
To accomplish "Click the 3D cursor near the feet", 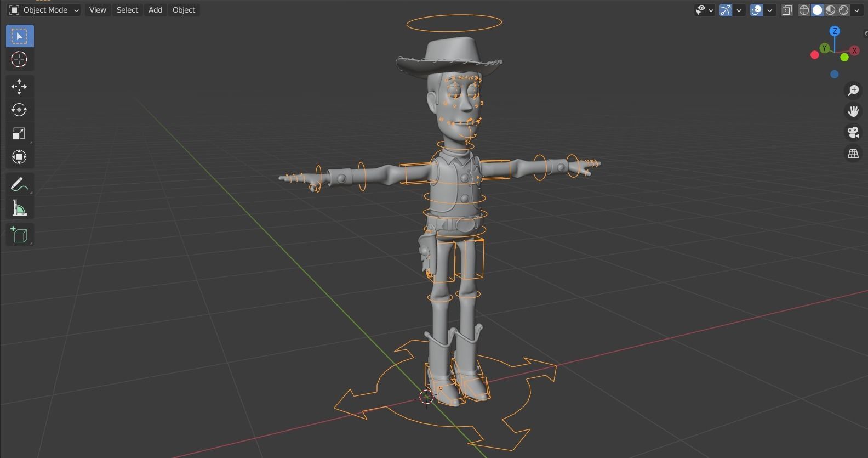I will (426, 397).
